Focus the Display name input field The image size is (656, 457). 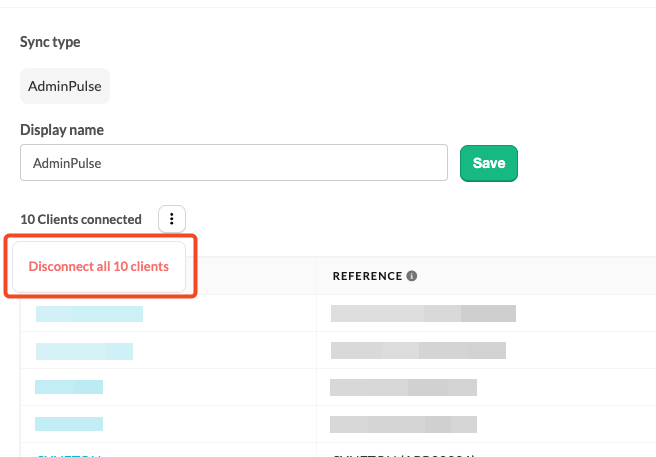click(x=233, y=162)
